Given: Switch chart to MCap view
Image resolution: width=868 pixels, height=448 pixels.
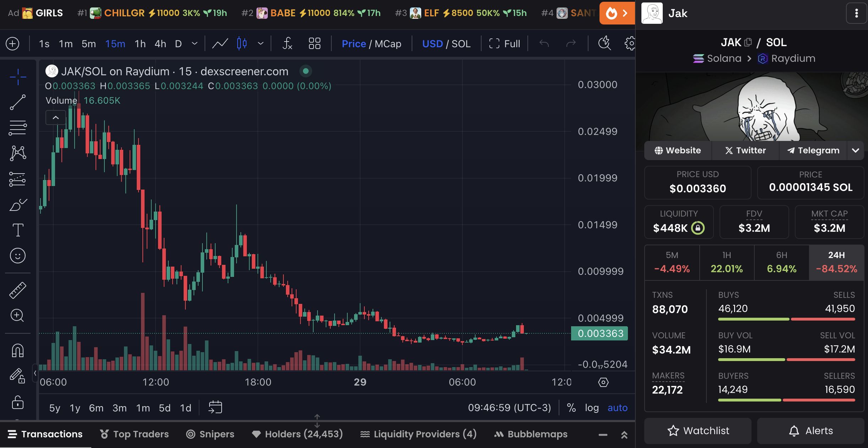Looking at the screenshot, I should coord(388,44).
